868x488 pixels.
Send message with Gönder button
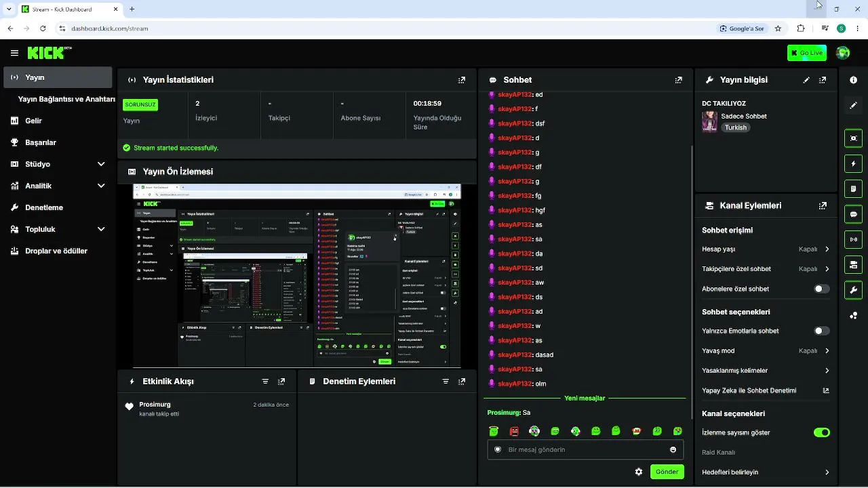click(x=667, y=472)
